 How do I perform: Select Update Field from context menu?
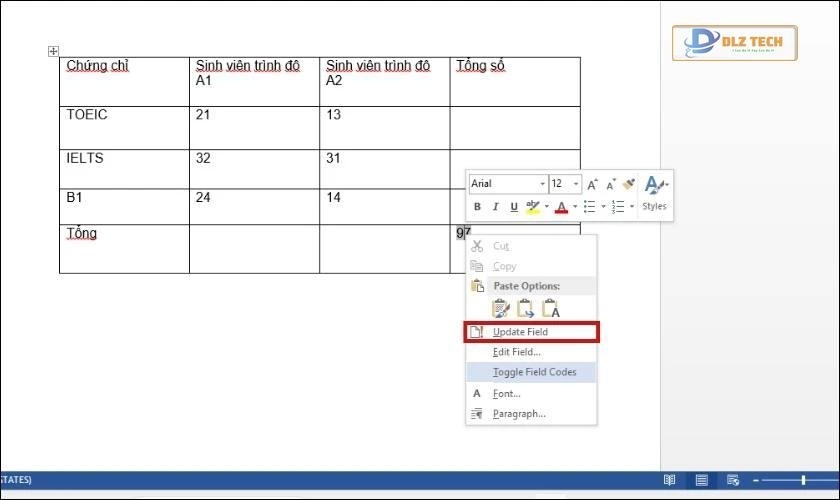[x=520, y=332]
